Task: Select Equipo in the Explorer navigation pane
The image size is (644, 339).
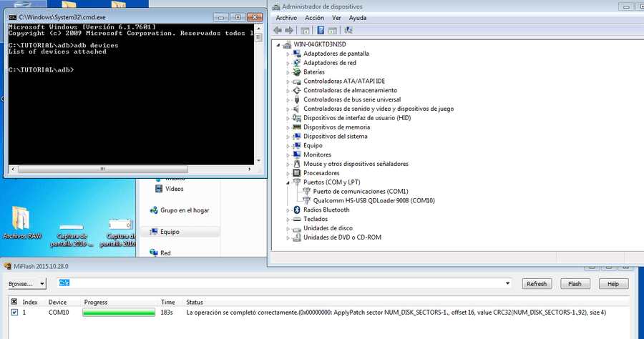Action: [x=180, y=232]
